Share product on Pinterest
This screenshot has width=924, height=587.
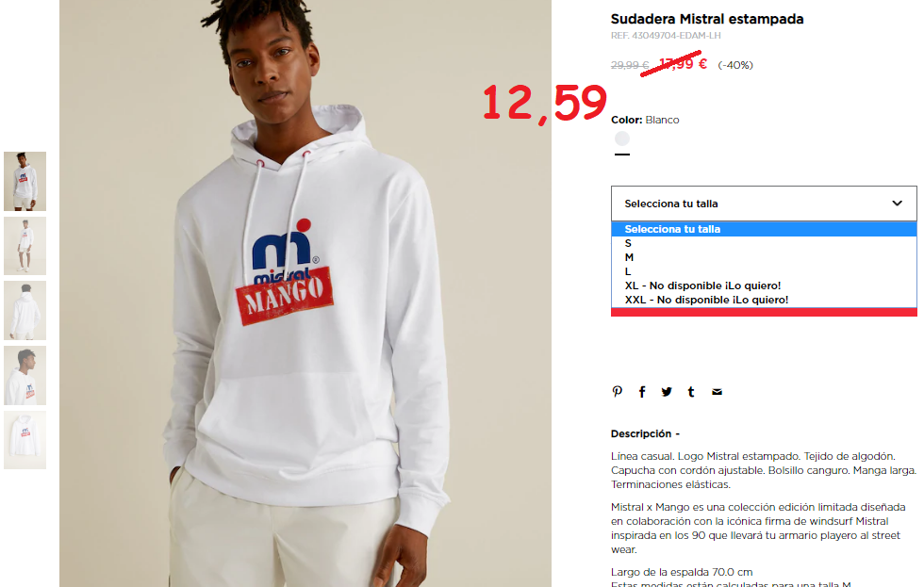click(x=617, y=392)
